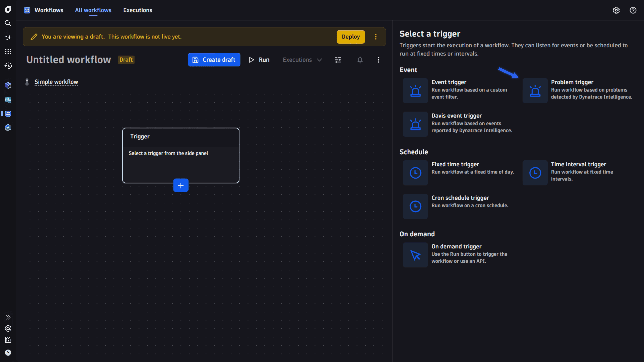Viewport: 644px width, 362px height.
Task: Run the workflow with the Run button
Action: click(x=259, y=60)
